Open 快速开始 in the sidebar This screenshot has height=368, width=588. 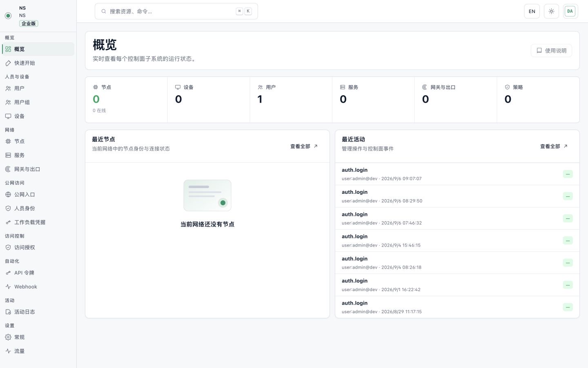(38, 63)
